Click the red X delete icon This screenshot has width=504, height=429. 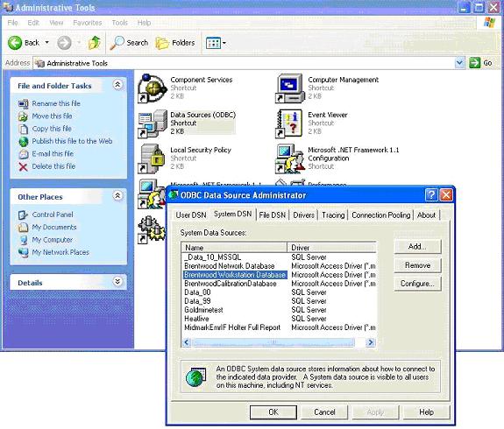click(x=23, y=166)
